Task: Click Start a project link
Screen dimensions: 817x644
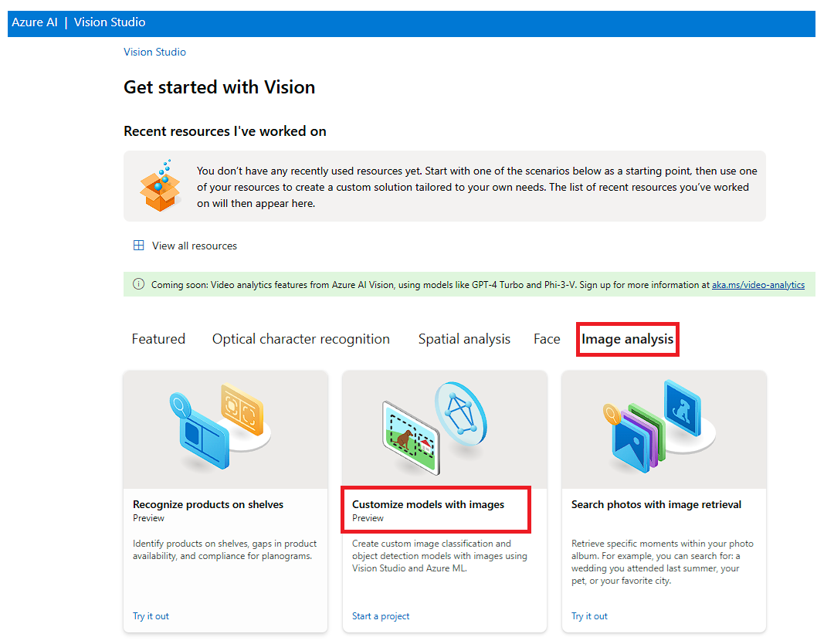Action: click(x=381, y=616)
